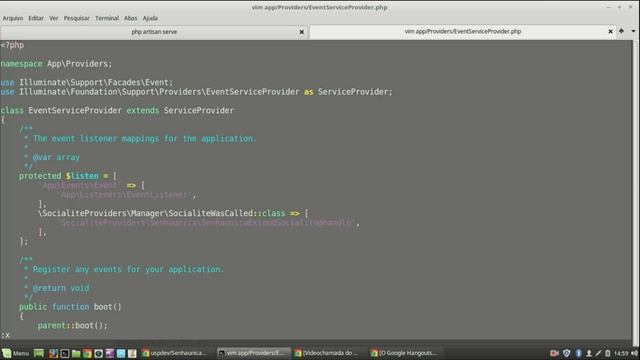Click the show desktop icon in panel
The image size is (640, 360).
(x=39, y=353)
